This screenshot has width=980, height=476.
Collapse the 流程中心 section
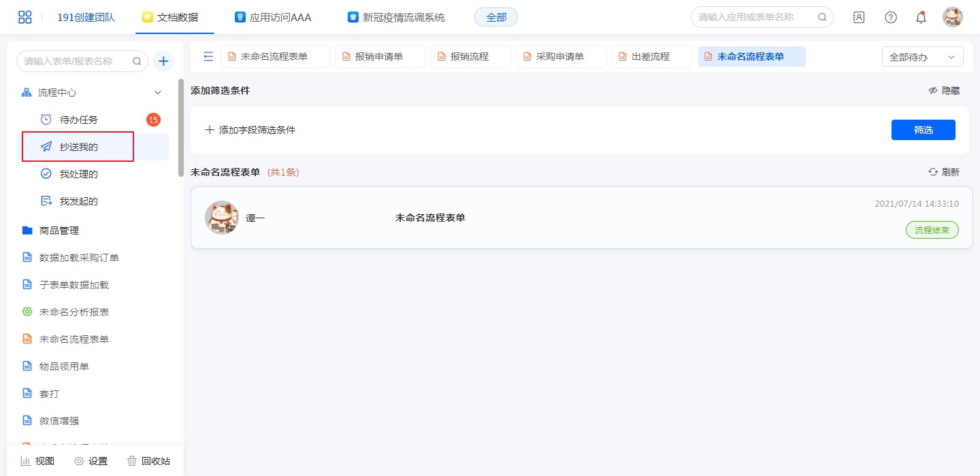(x=158, y=92)
